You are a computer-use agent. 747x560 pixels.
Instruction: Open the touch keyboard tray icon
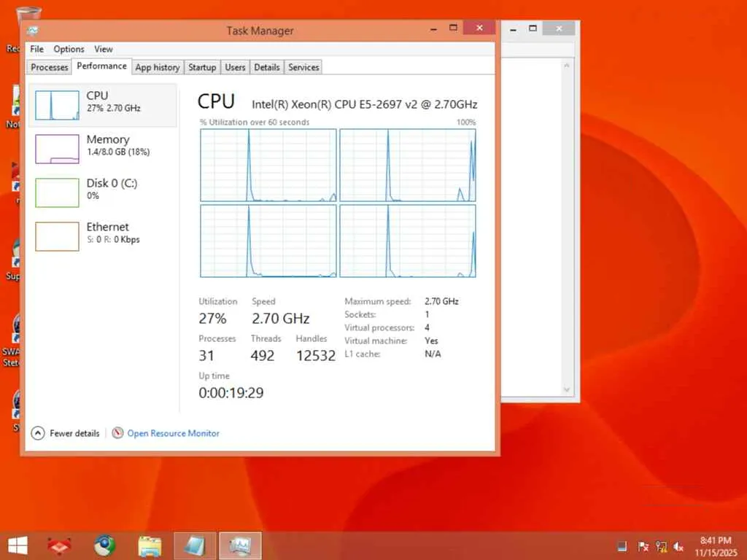coord(622,547)
